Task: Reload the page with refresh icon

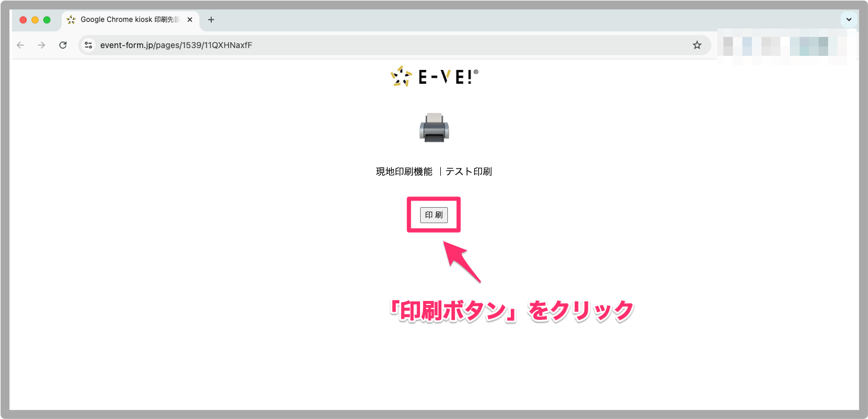Action: click(63, 45)
